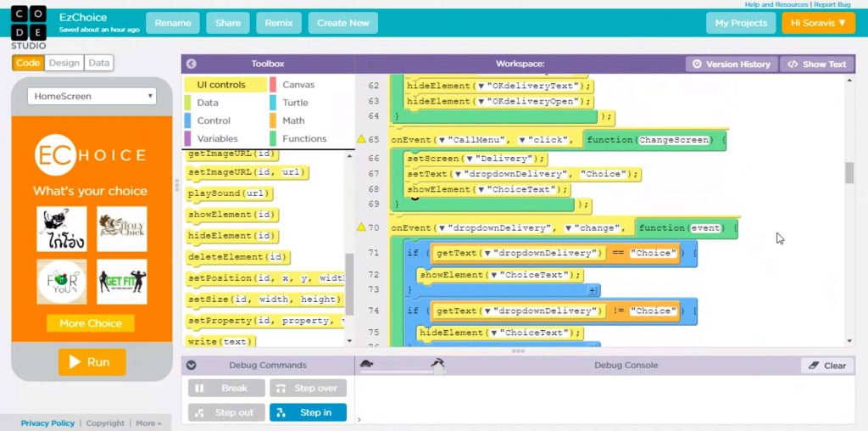Click the turtle slow-speed icon

point(366,363)
